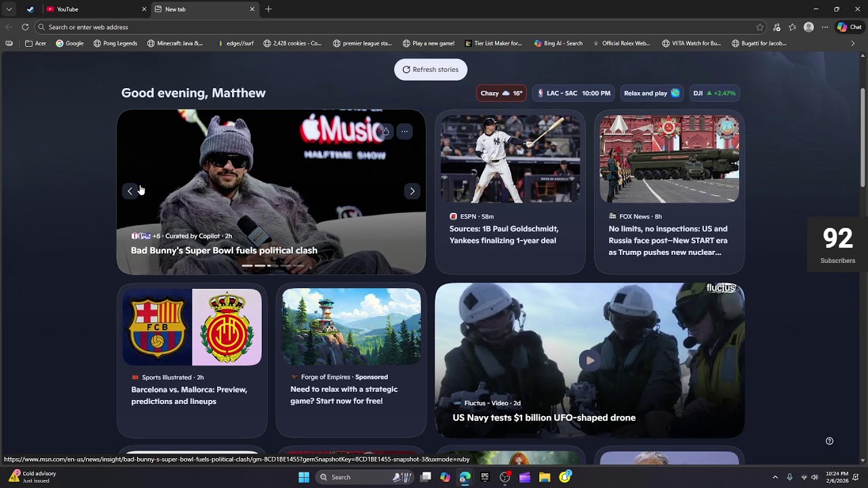Open the Official Rolex Web bookmark
The width and height of the screenshot is (868, 488).
click(x=621, y=43)
